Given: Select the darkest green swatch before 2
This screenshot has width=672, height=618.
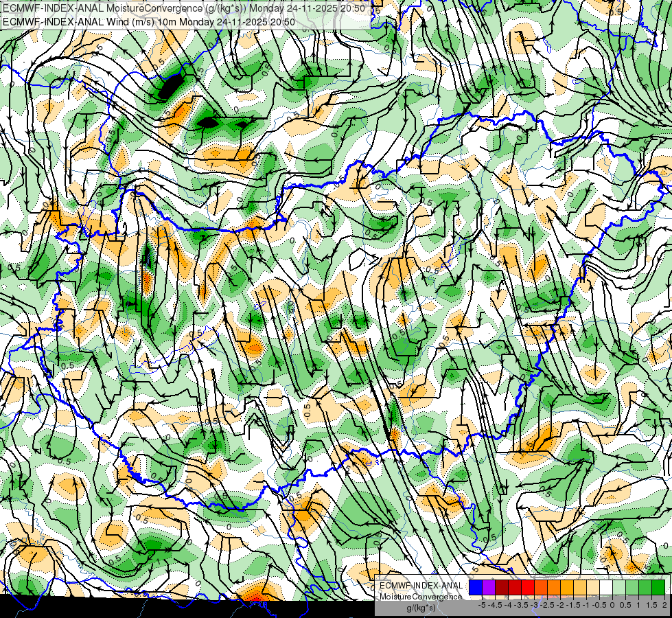Looking at the screenshot, I should click(x=658, y=588).
